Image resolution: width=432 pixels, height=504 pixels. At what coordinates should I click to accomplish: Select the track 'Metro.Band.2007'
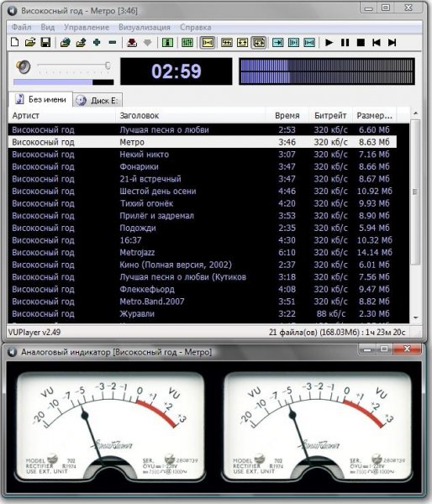tap(203, 302)
